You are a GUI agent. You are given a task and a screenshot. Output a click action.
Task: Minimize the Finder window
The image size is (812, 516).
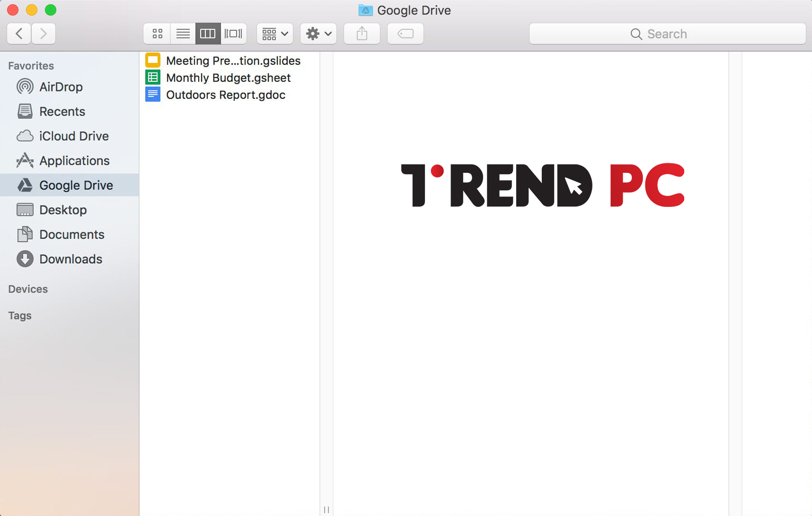click(32, 10)
